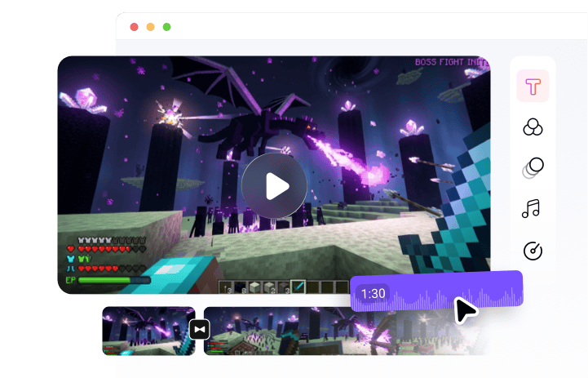Open the speed gauge tool
Screen dimensions: 588x378
tap(533, 251)
